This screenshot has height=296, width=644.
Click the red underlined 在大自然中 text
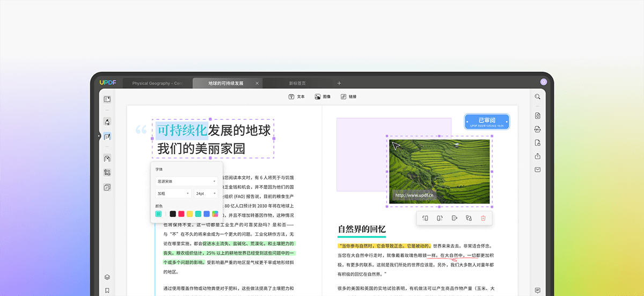tap(452, 255)
